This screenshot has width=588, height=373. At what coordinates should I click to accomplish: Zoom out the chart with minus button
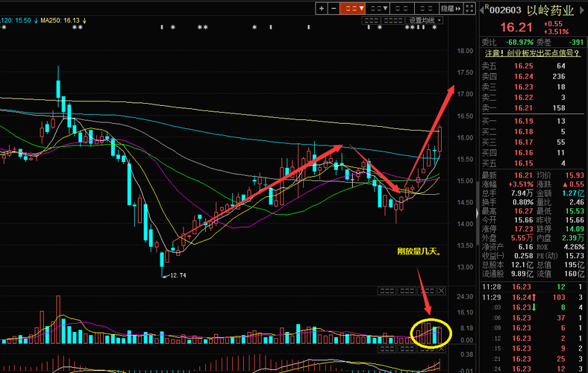334,8
